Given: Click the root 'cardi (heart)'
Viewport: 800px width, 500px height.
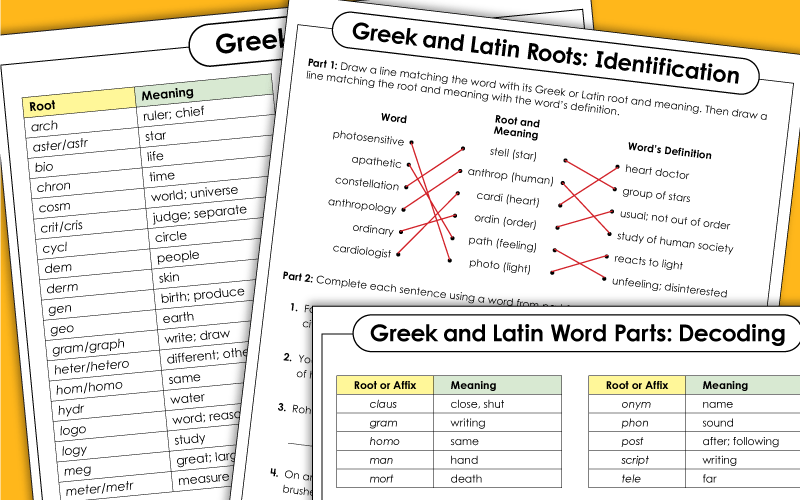Looking at the screenshot, I should click(508, 198).
